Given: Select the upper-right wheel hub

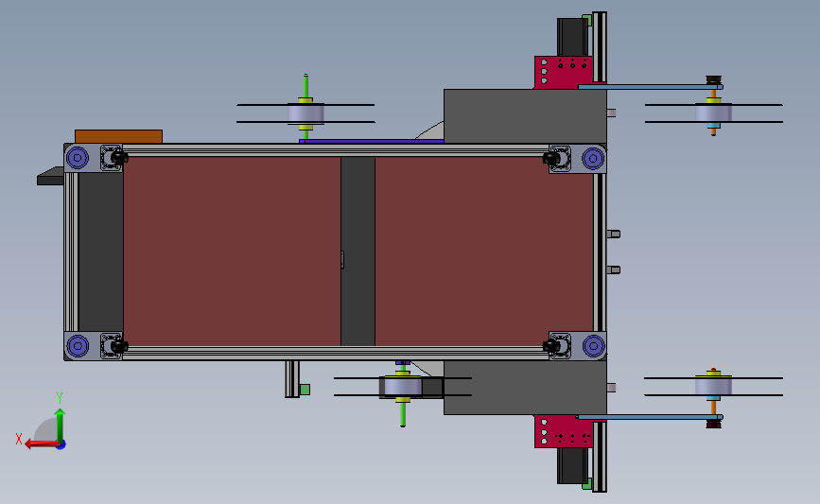Looking at the screenshot, I should click(713, 113).
